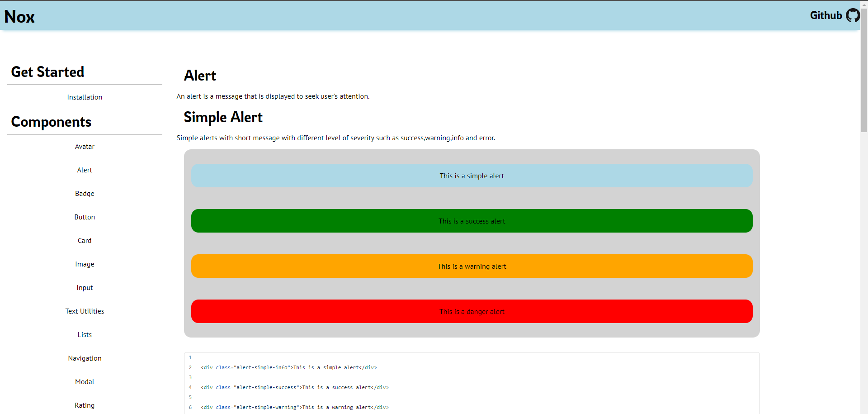Open the Installation page
This screenshot has height=414, width=868.
pos(85,97)
